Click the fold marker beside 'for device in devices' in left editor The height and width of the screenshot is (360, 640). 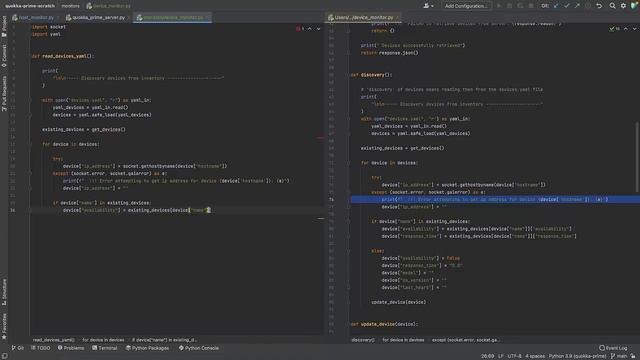coord(30,144)
